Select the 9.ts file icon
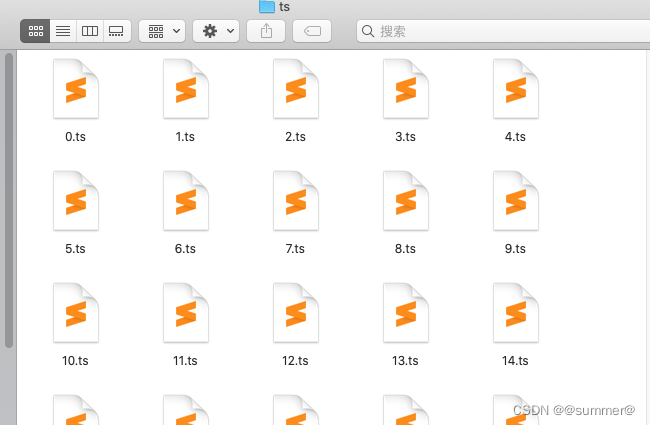 [x=516, y=201]
